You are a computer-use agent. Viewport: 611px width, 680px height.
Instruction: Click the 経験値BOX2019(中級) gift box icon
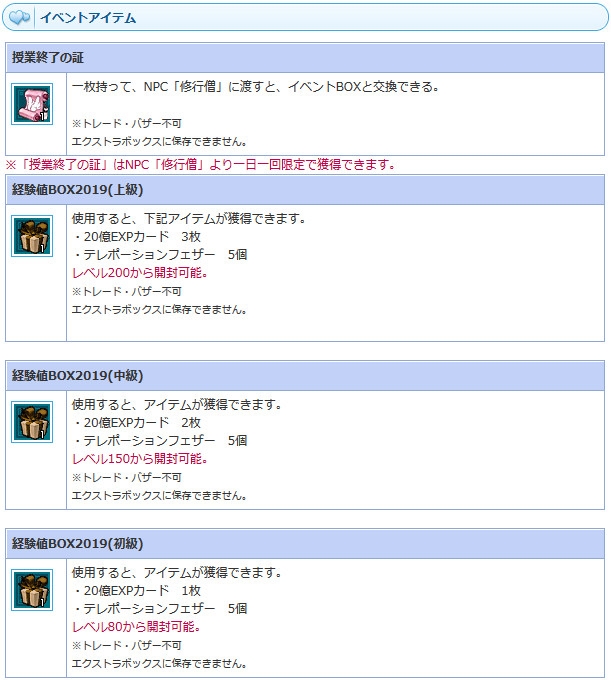(32, 422)
